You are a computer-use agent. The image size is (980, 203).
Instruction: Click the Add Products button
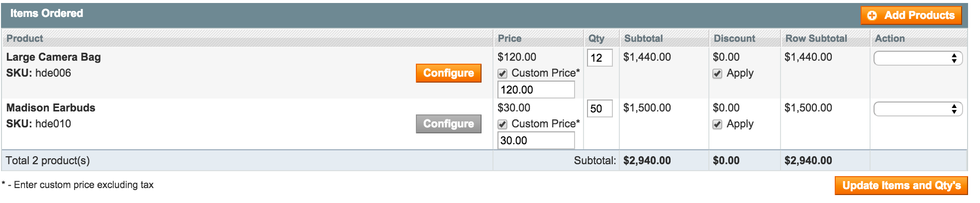click(x=911, y=15)
